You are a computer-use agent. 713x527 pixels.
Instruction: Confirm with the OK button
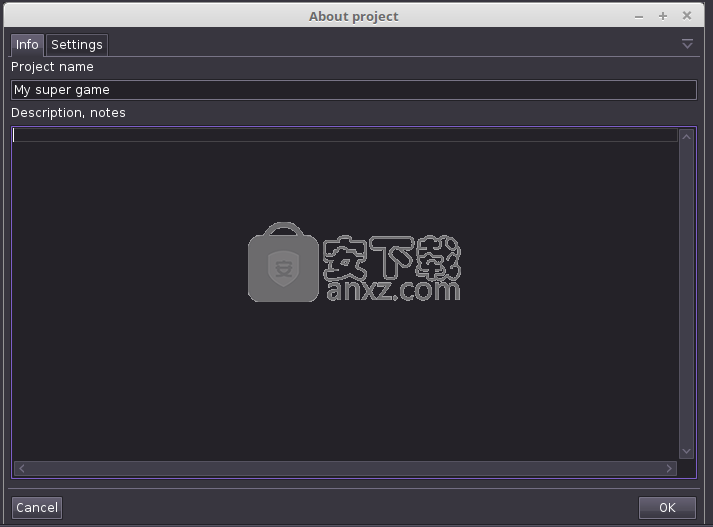tap(667, 507)
